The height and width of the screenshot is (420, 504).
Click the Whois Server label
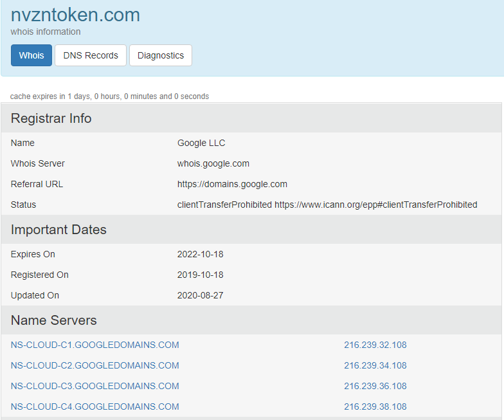(x=37, y=163)
